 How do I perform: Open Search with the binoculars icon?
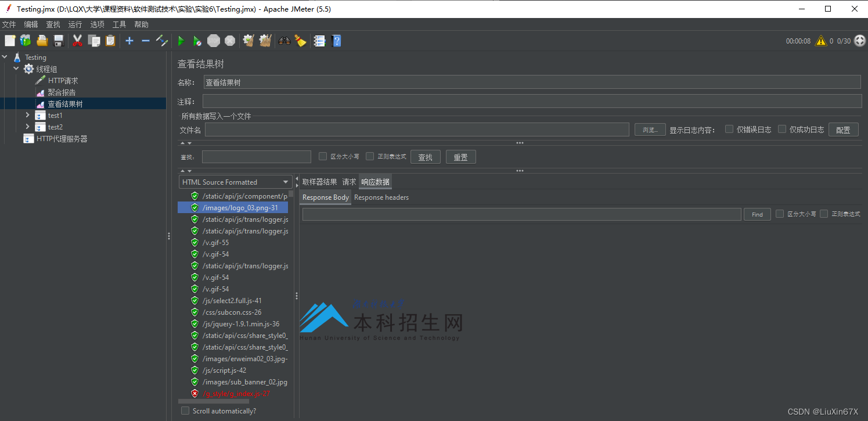[284, 41]
